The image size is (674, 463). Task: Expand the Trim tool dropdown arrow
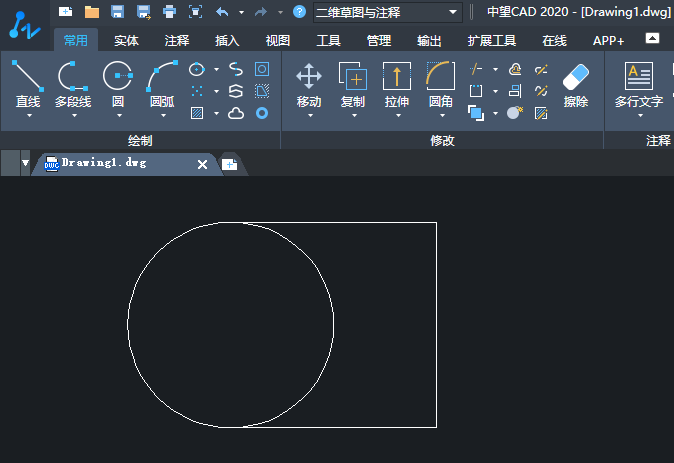click(495, 69)
